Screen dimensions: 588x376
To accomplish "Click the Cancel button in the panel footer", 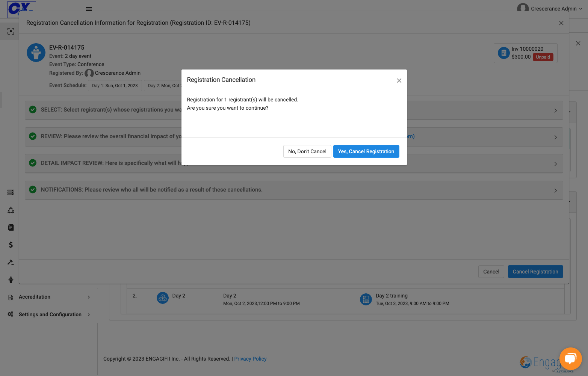I will (x=491, y=272).
